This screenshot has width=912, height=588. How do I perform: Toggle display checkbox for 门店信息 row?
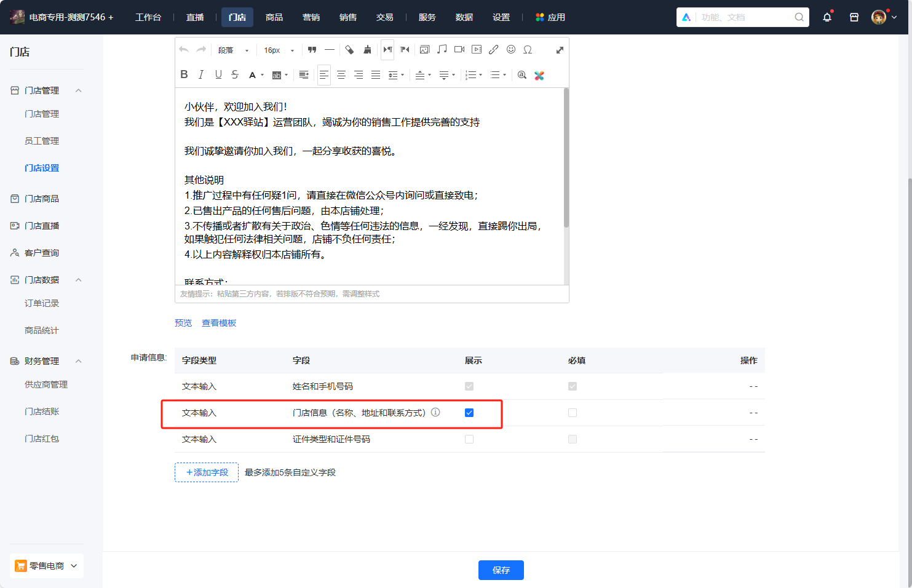point(469,413)
